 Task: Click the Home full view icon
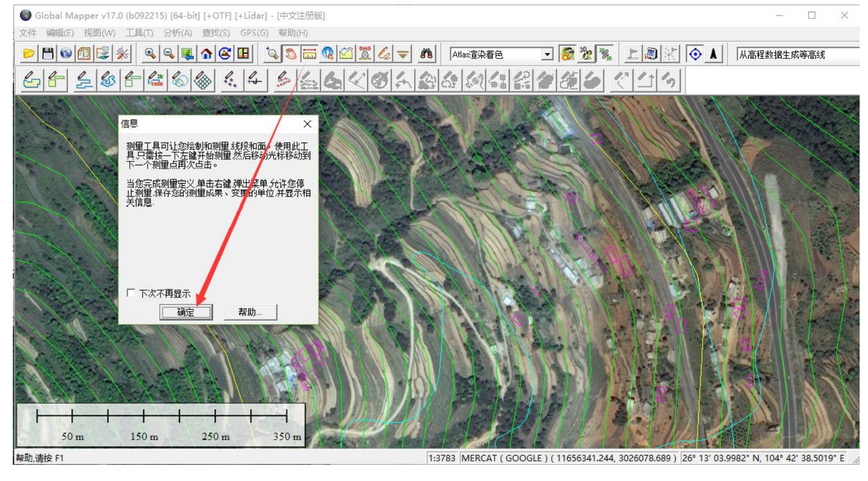coord(206,54)
